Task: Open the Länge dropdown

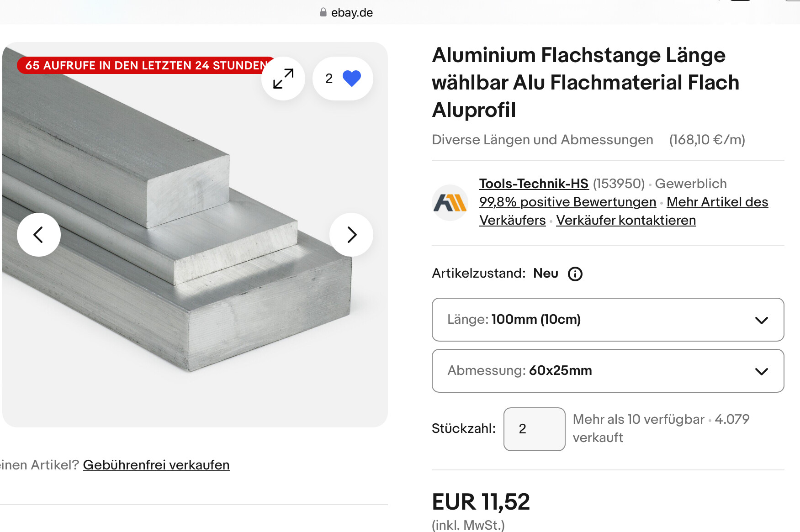Action: coord(607,320)
